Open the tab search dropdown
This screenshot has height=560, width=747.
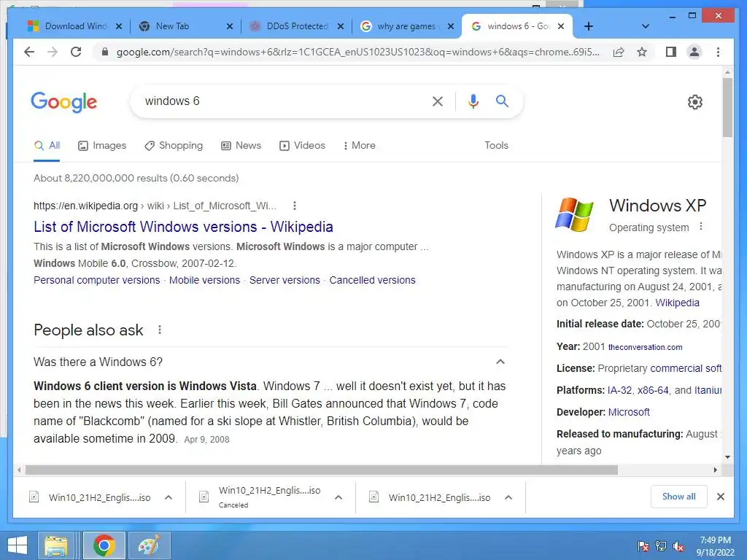(x=645, y=26)
